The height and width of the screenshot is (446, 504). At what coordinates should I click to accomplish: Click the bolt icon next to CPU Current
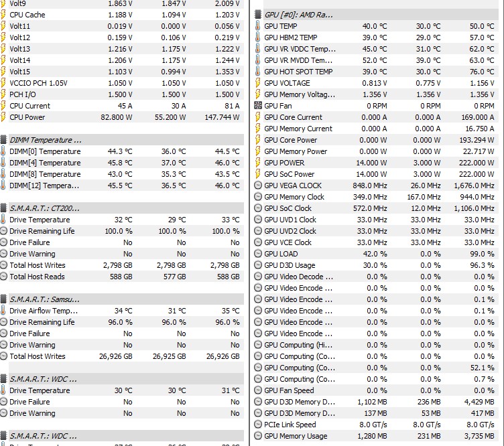tap(3, 106)
